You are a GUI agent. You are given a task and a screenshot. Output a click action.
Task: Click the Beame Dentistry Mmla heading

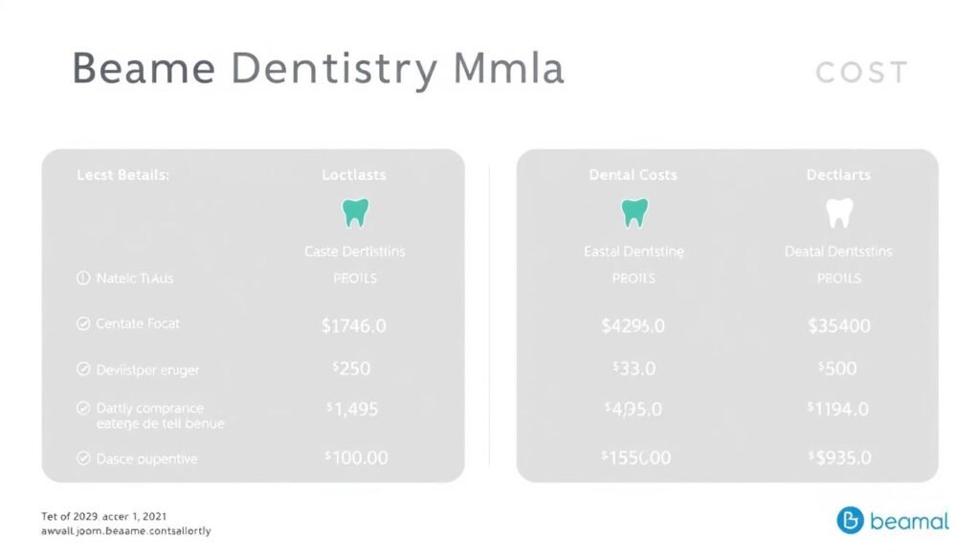coord(318,71)
